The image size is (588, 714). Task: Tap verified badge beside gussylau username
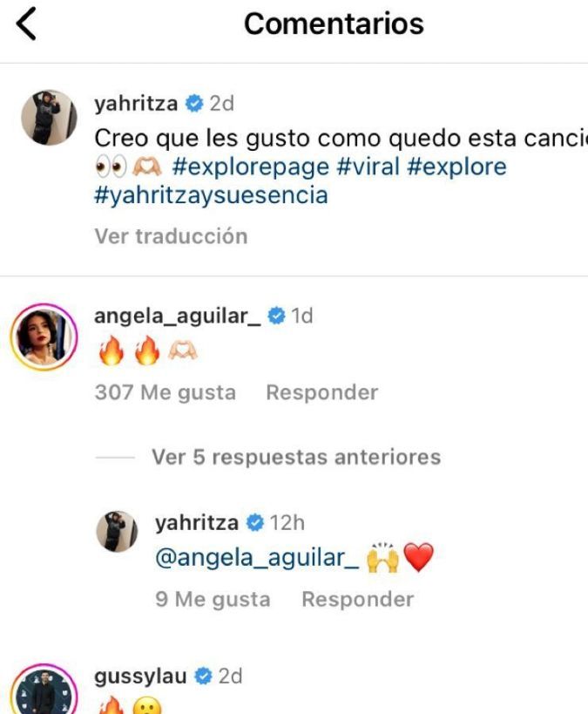coord(204,677)
